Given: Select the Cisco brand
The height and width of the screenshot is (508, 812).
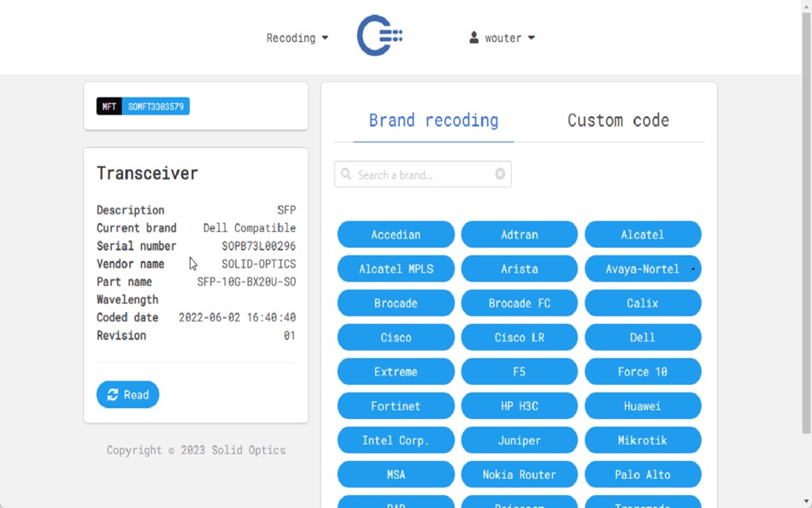Looking at the screenshot, I should pyautogui.click(x=396, y=338).
